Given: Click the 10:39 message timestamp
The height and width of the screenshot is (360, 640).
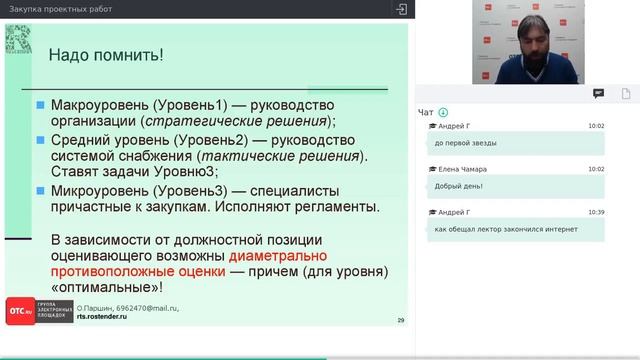Looking at the screenshot, I should pos(596,212).
